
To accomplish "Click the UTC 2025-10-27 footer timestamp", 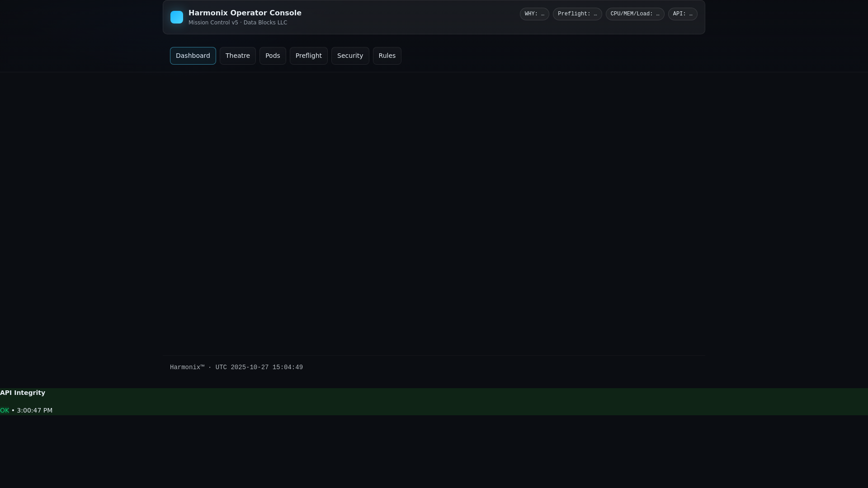I will tap(259, 367).
